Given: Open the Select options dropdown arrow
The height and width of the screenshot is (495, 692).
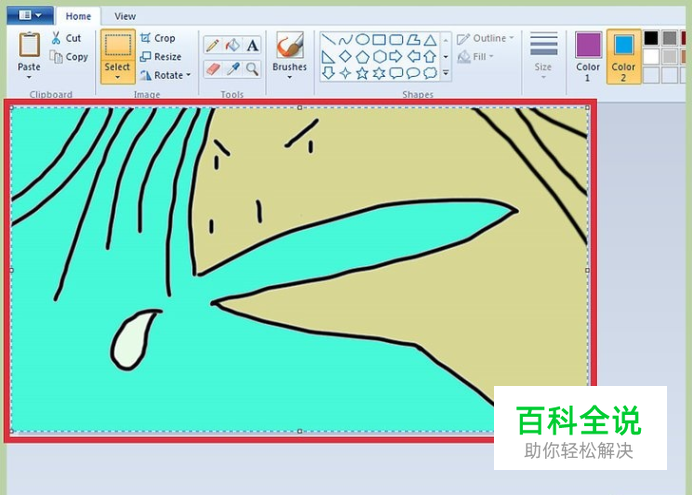Looking at the screenshot, I should 117,78.
